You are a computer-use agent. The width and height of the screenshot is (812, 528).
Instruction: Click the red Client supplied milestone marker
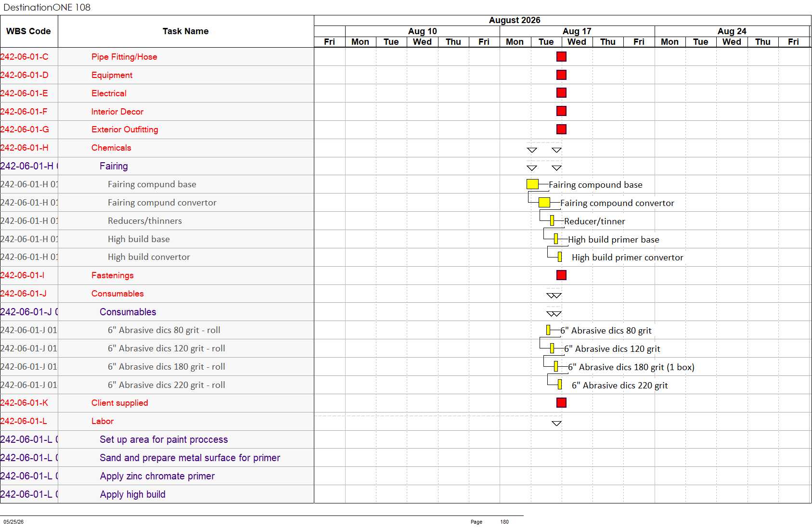pyautogui.click(x=561, y=402)
